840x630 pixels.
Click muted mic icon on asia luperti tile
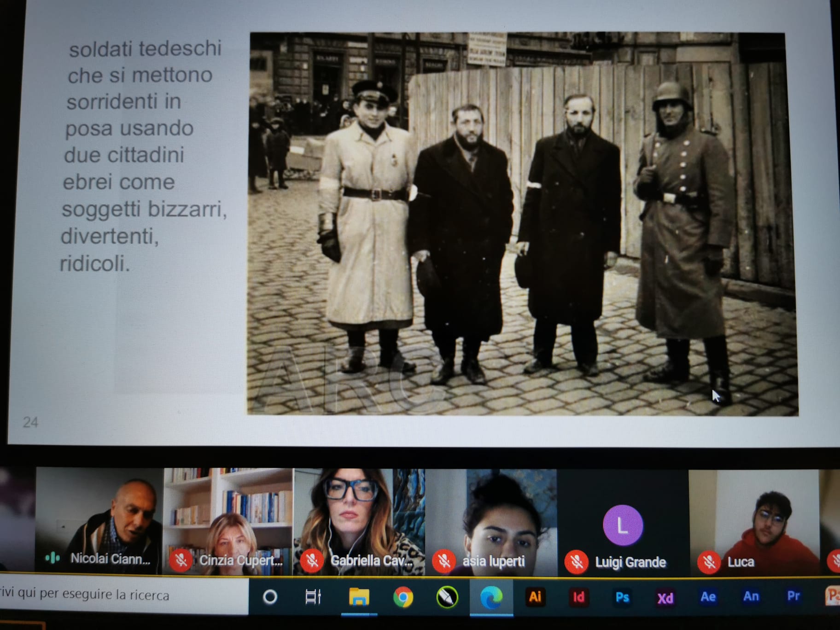tap(444, 561)
